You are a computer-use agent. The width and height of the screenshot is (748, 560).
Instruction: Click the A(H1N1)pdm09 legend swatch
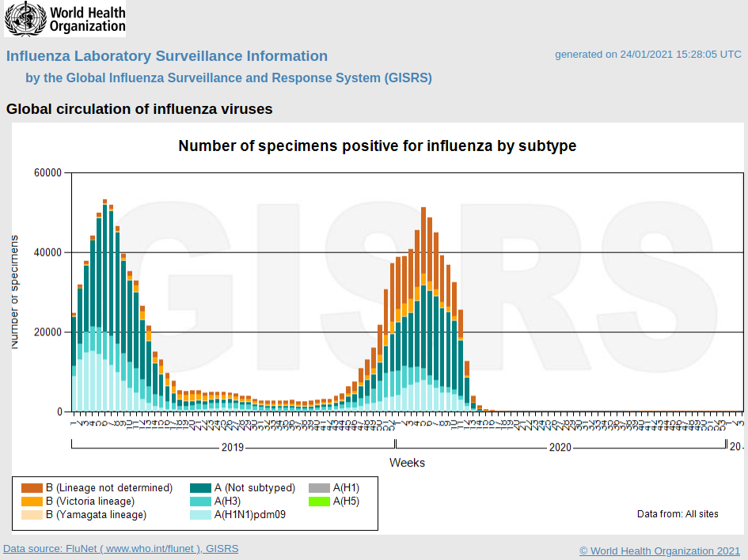tap(201, 515)
